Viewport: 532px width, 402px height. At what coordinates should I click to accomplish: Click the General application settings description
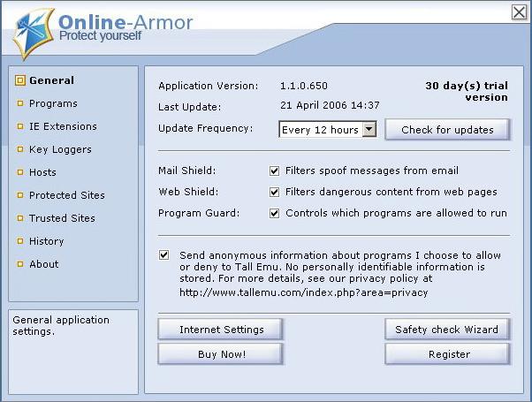coord(61,325)
